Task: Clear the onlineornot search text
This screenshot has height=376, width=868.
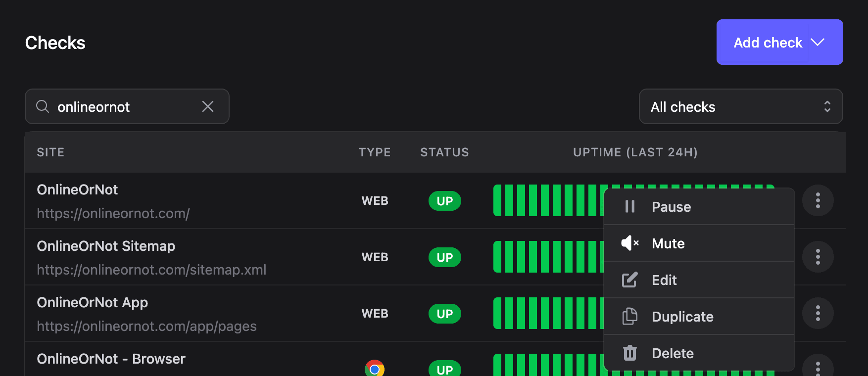Action: 208,106
